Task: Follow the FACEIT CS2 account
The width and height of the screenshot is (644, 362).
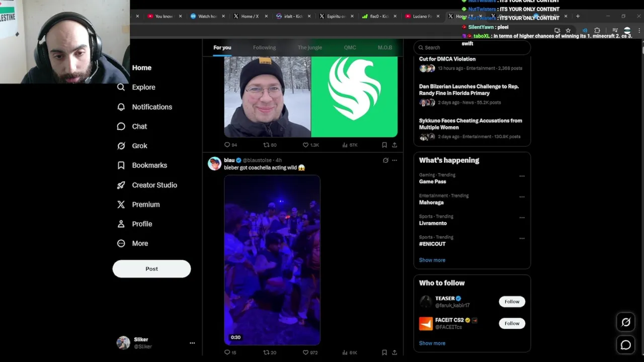Action: tap(512, 323)
